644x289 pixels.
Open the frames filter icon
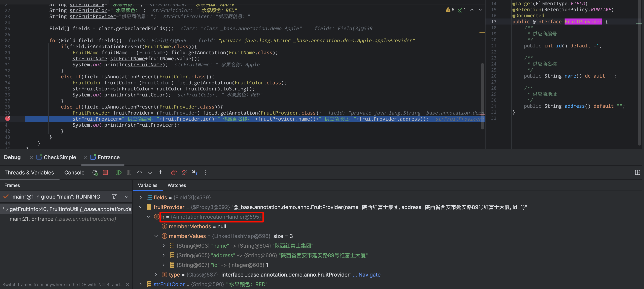click(x=114, y=197)
